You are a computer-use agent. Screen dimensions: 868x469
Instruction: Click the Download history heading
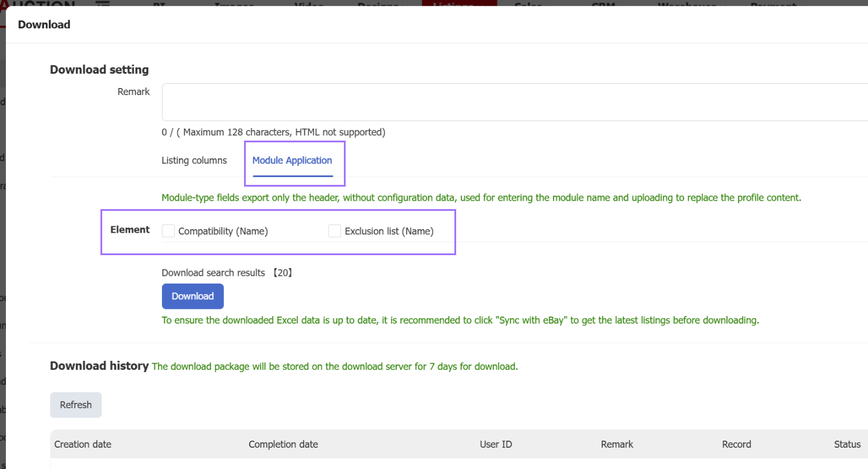pyautogui.click(x=99, y=366)
